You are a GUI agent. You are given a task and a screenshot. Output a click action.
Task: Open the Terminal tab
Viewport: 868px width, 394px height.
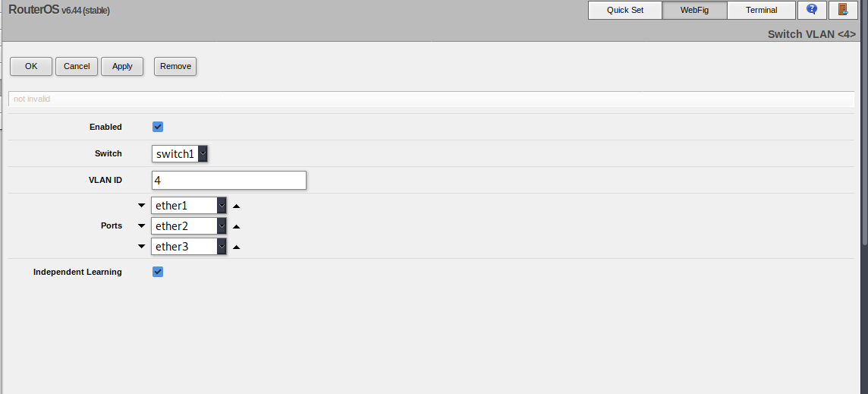[761, 10]
